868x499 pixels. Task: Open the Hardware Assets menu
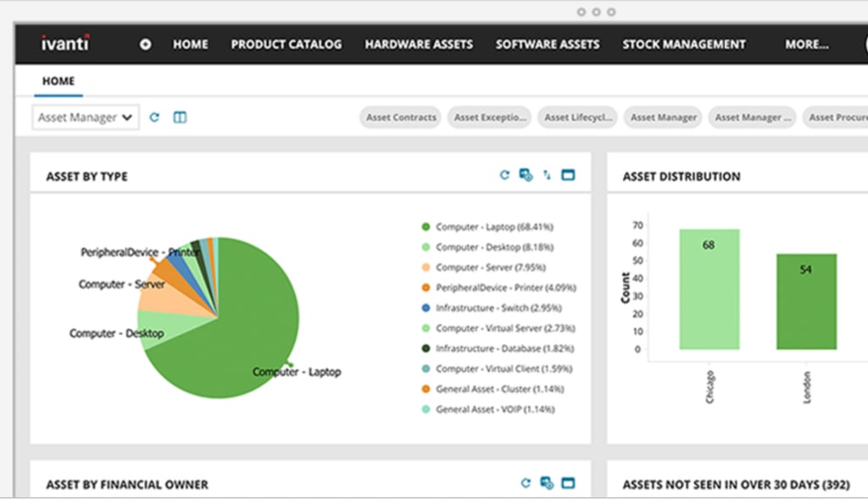419,44
